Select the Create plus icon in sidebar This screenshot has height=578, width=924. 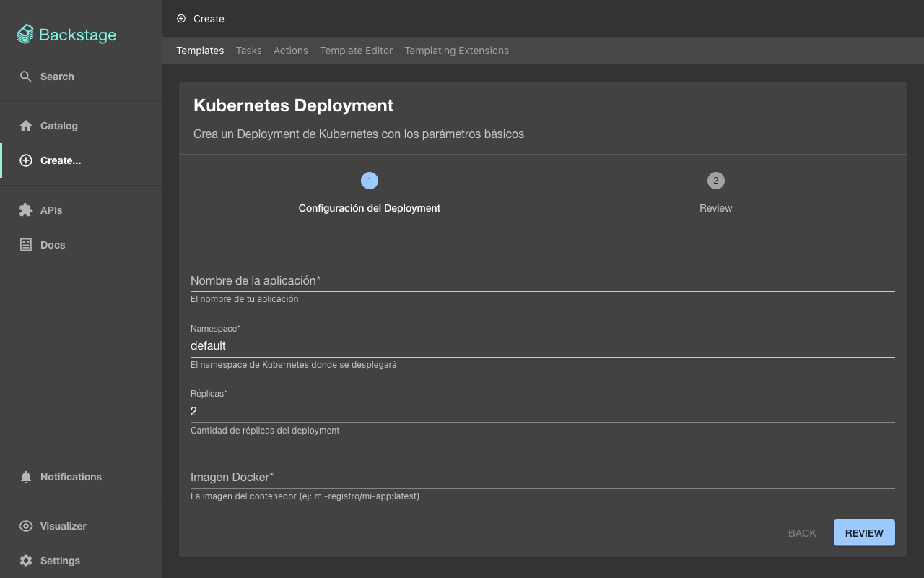pos(26,160)
